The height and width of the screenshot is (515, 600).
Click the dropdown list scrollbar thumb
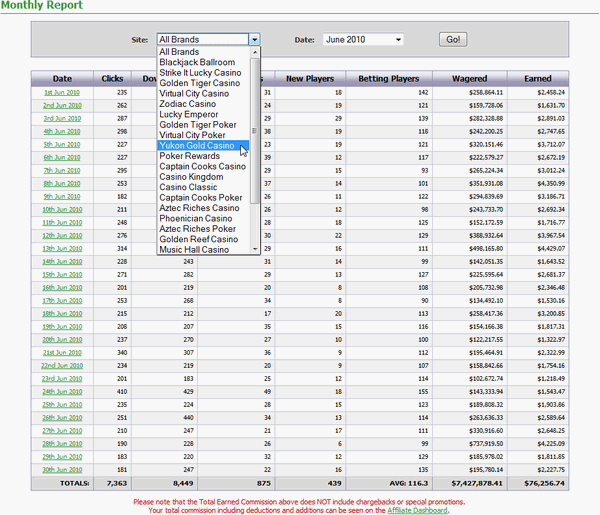(255, 130)
